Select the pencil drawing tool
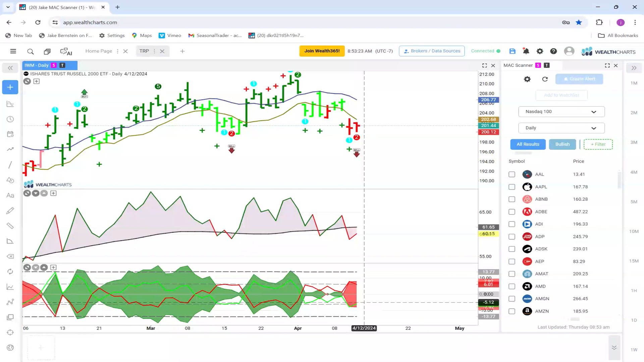This screenshot has width=644, height=362. (10, 210)
